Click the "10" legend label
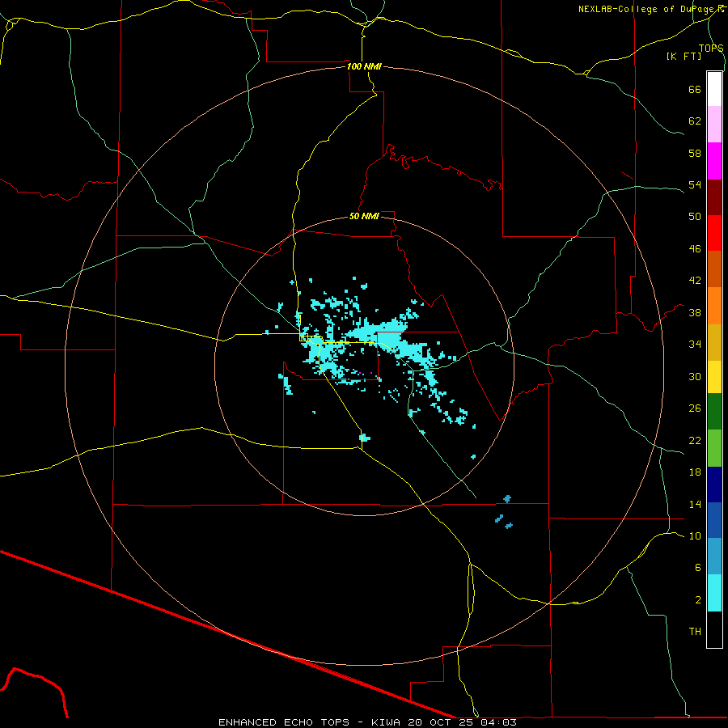 pos(695,535)
